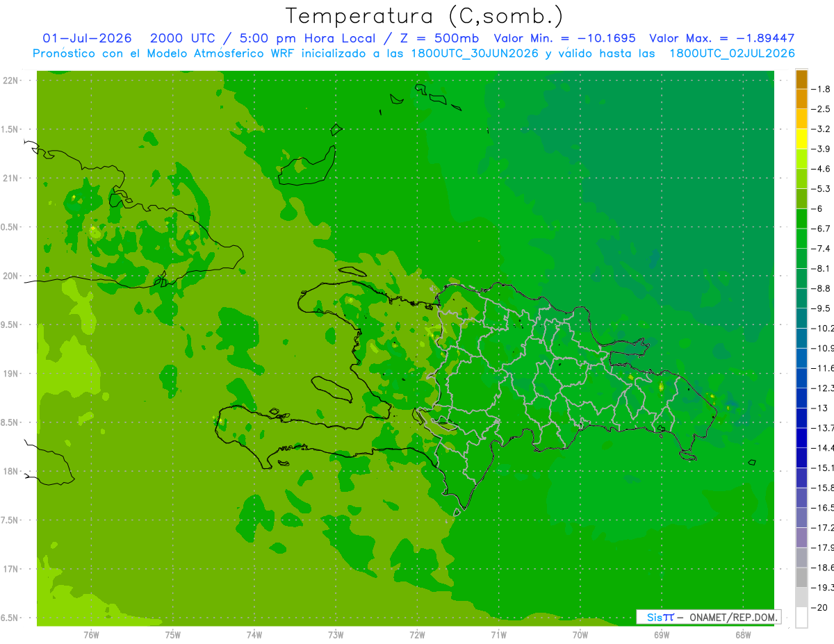Image resolution: width=834 pixels, height=644 pixels.
Task: Click the dark orange swatch above -1.8
Action: click(x=801, y=79)
